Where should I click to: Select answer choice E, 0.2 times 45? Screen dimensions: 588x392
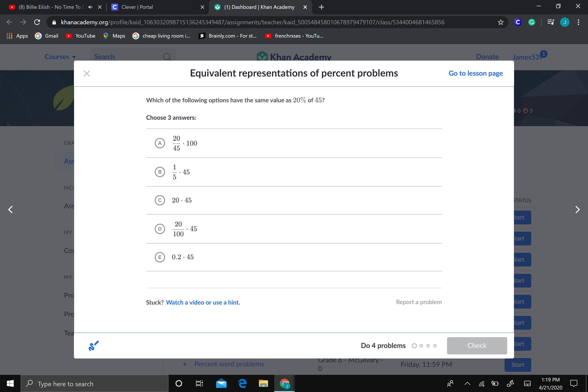[160, 257]
